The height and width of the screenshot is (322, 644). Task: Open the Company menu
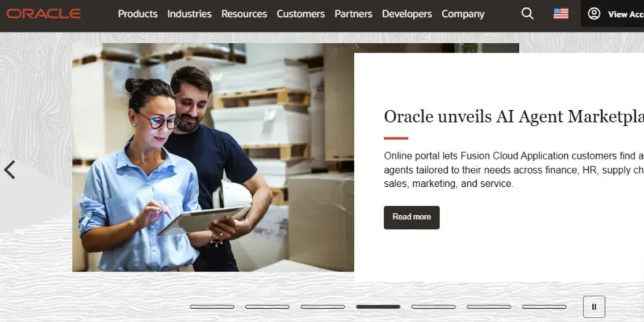463,14
